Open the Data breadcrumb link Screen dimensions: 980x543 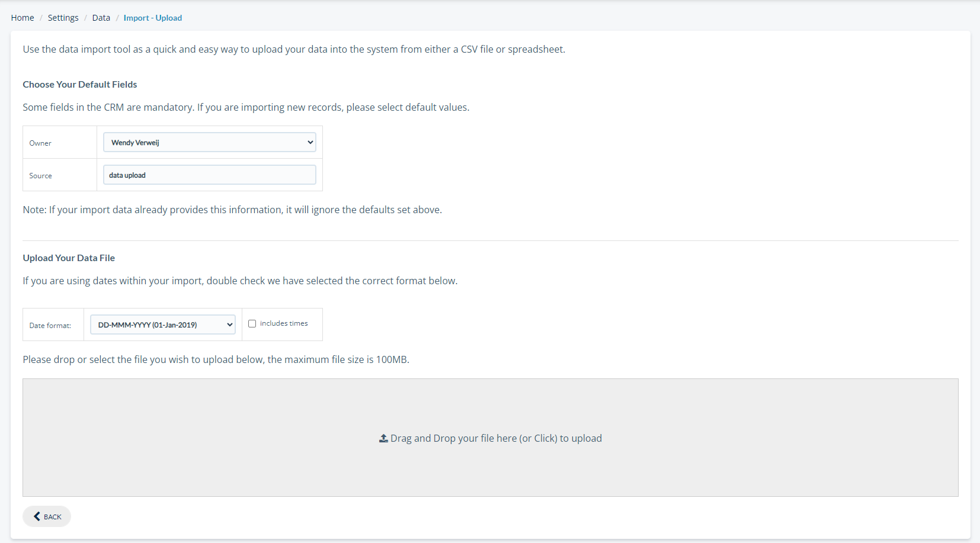101,18
